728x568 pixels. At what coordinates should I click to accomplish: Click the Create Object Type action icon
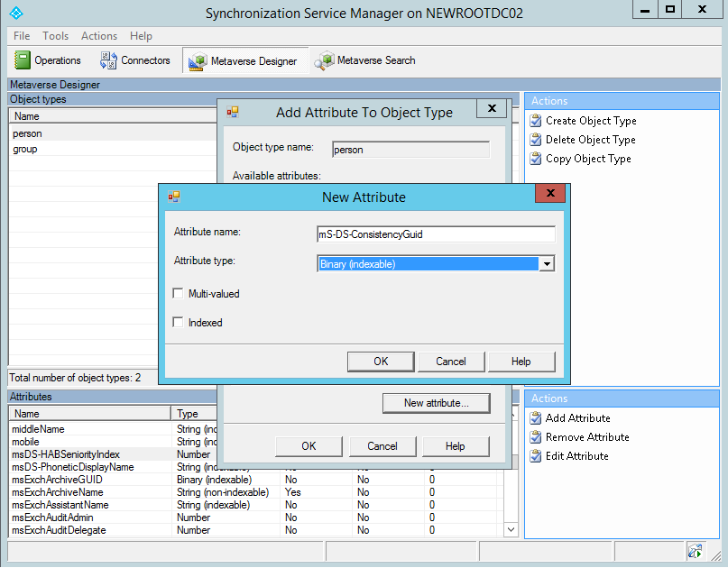coord(536,121)
